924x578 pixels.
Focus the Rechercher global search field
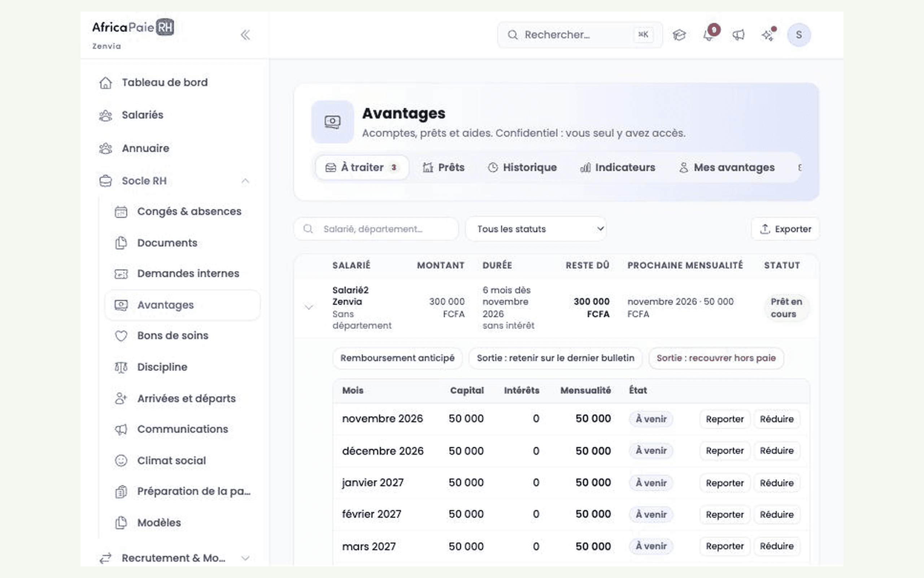(x=580, y=35)
